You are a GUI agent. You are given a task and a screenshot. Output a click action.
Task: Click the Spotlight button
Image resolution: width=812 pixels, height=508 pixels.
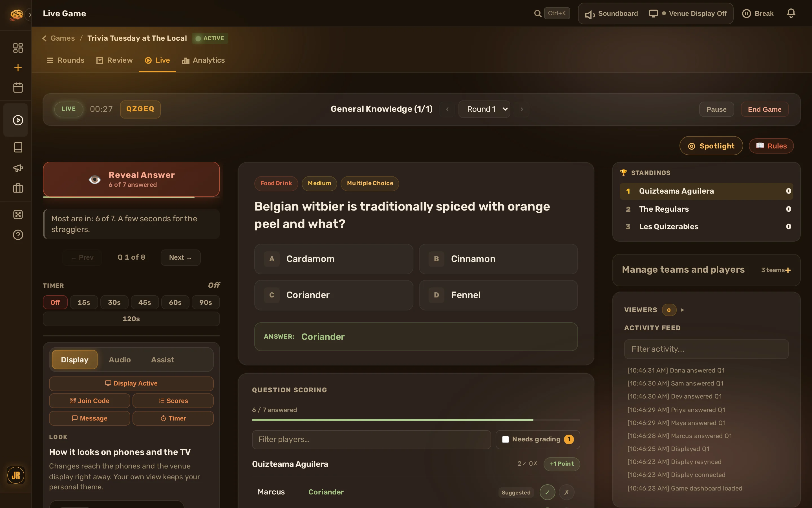(x=711, y=146)
